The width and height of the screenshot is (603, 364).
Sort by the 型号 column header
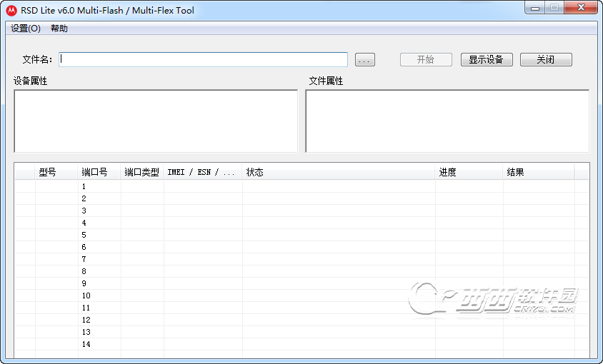tap(56, 172)
